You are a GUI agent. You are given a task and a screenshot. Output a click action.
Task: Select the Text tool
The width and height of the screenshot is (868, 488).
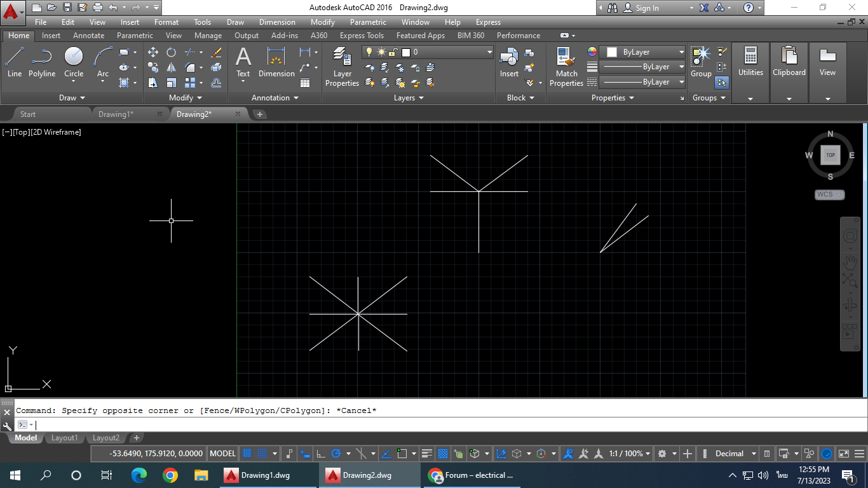[x=243, y=62]
